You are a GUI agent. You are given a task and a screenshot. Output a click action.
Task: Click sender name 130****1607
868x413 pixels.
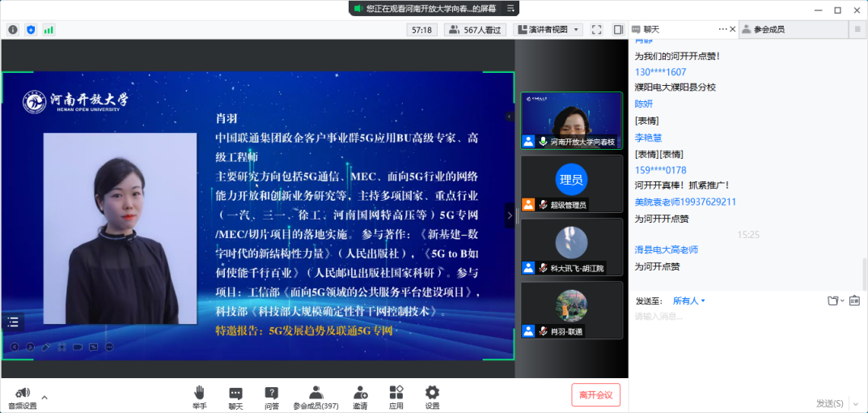click(x=660, y=72)
